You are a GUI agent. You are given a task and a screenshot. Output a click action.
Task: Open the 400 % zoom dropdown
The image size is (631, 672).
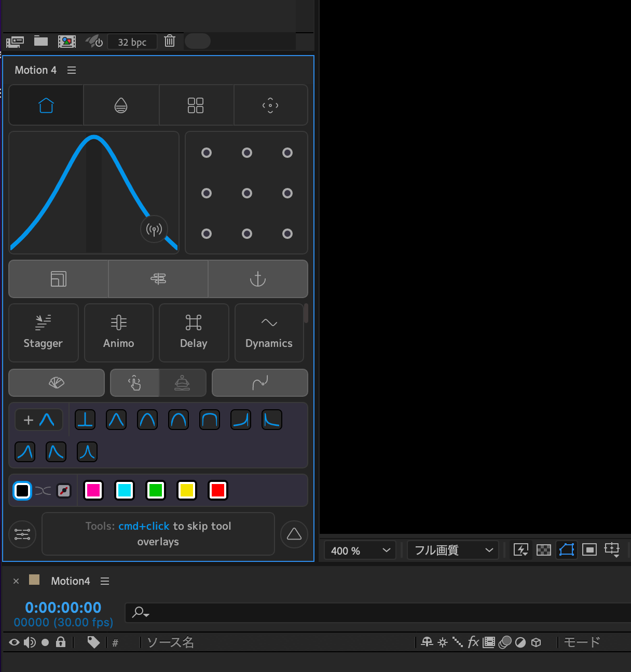pyautogui.click(x=360, y=550)
